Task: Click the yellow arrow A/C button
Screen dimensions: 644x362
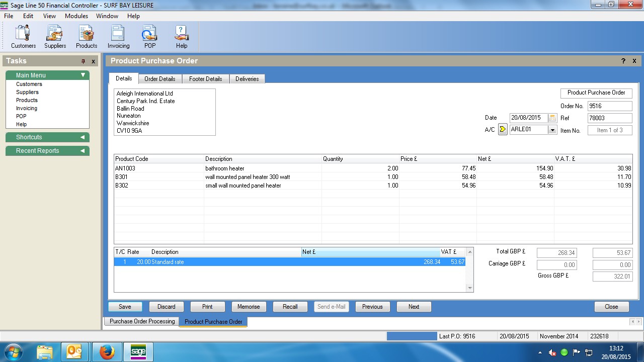Action: tap(503, 130)
